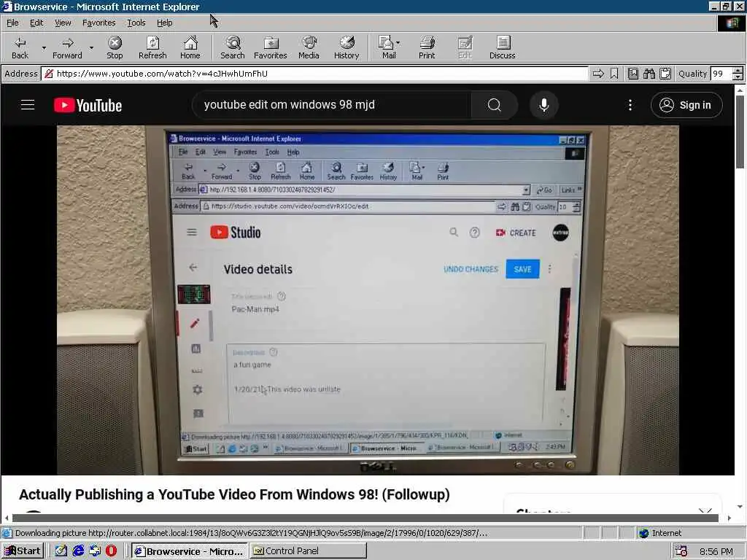This screenshot has width=747, height=560.
Task: Click the Forward navigation button
Action: tap(67, 47)
